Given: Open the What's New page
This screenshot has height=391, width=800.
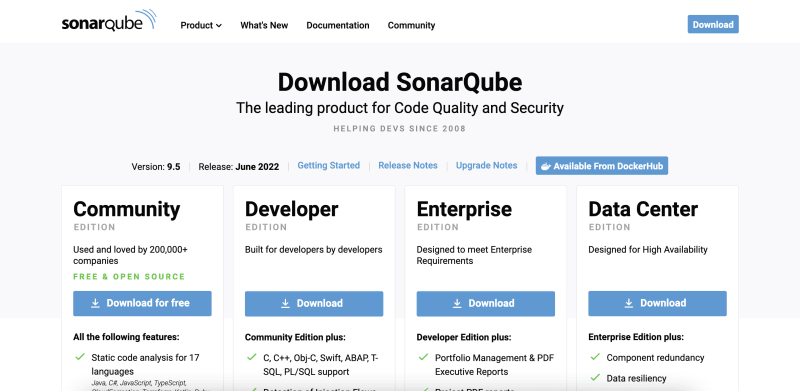Looking at the screenshot, I should tap(264, 25).
